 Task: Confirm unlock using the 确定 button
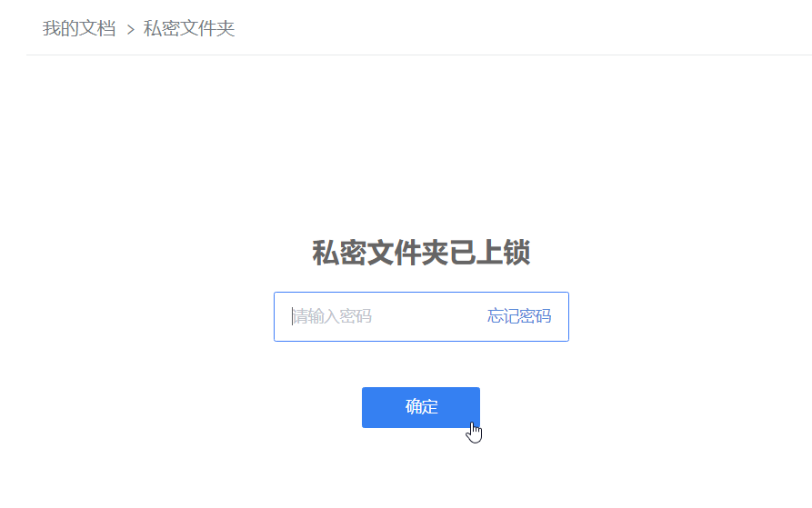(420, 407)
